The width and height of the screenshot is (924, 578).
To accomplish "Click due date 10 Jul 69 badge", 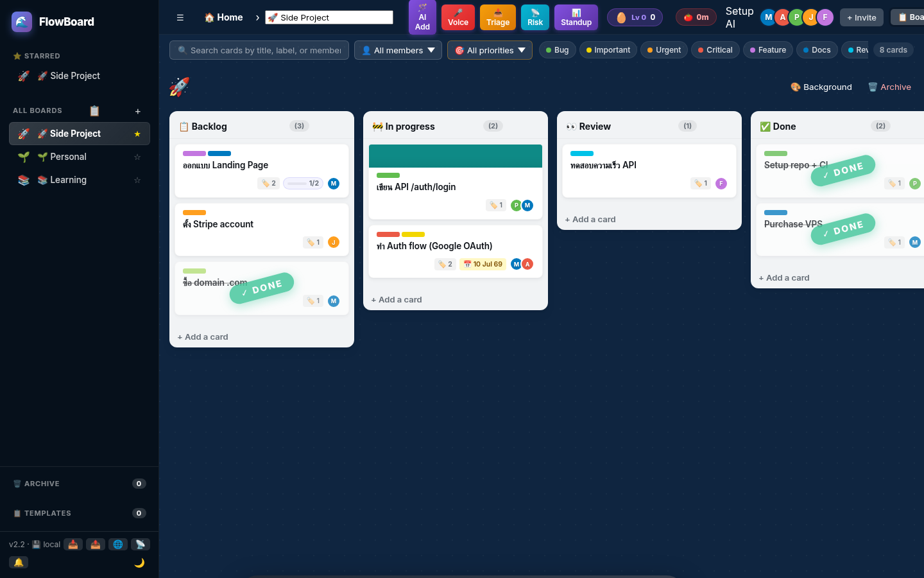I will point(483,264).
